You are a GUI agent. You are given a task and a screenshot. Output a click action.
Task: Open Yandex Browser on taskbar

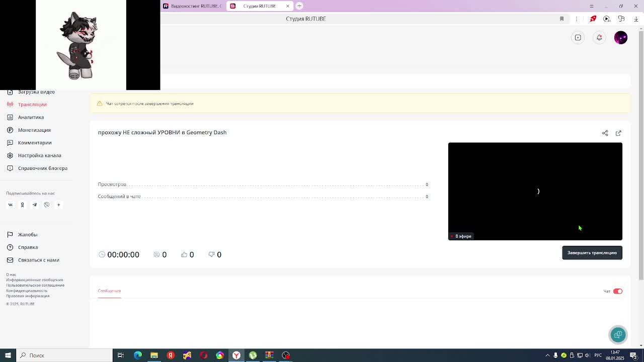236,355
